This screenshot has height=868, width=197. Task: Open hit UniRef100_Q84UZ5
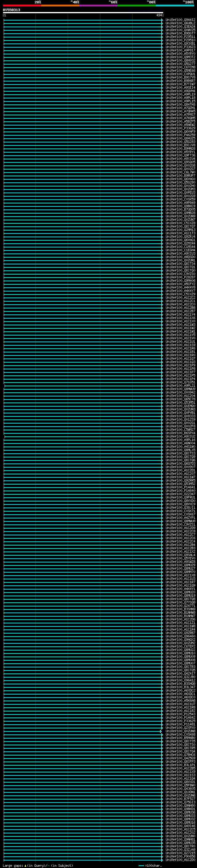(x=180, y=138)
